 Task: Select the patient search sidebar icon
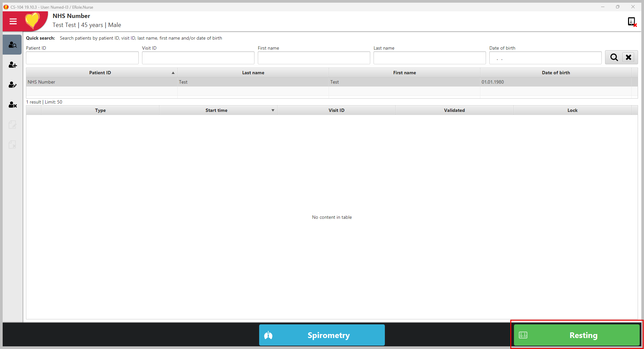[x=13, y=45]
